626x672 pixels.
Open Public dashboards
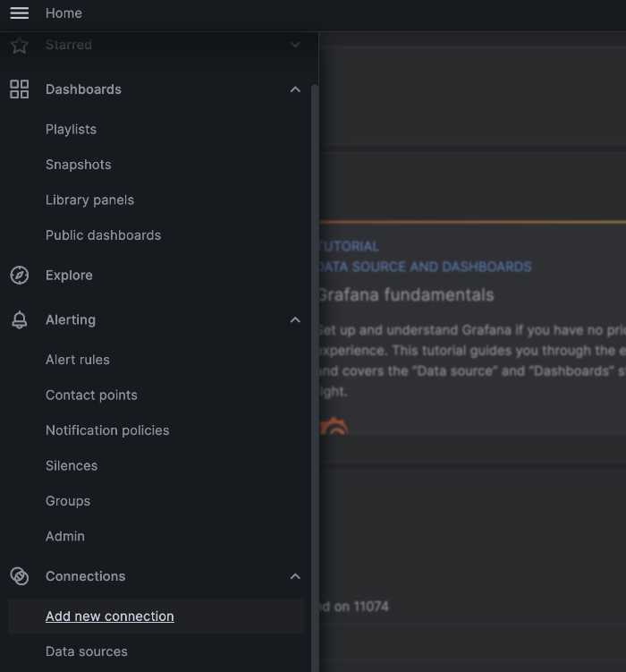103,234
